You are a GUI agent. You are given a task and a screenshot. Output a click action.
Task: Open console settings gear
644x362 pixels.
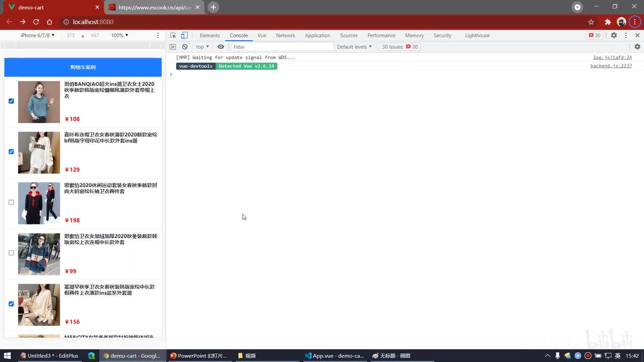coord(637,47)
